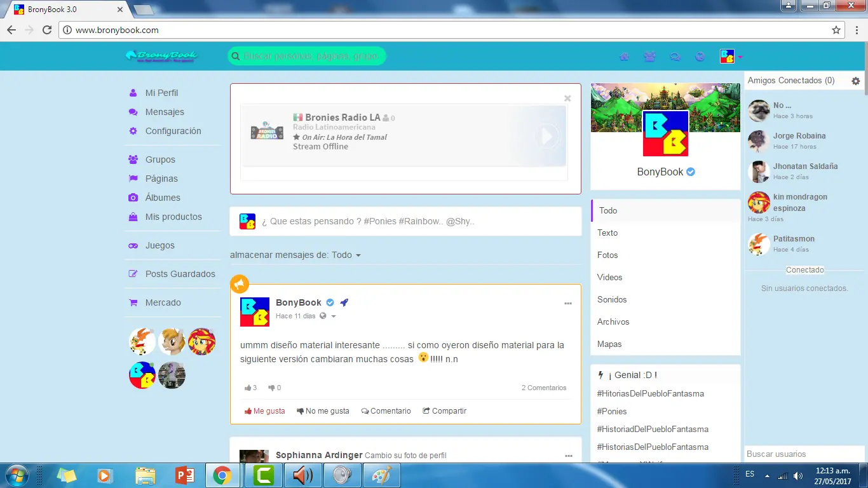Open the '2 Comentarios' link

544,388
